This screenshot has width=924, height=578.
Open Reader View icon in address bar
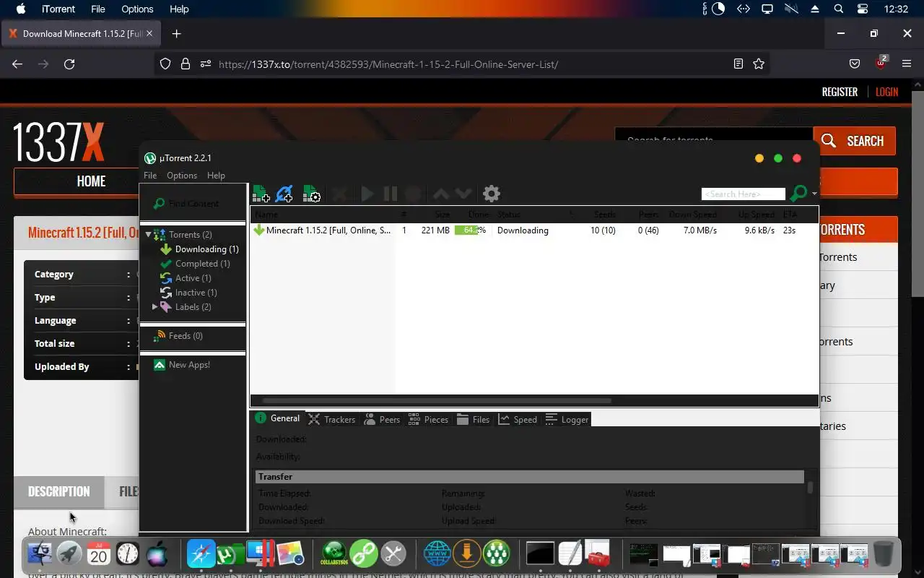[x=738, y=64]
